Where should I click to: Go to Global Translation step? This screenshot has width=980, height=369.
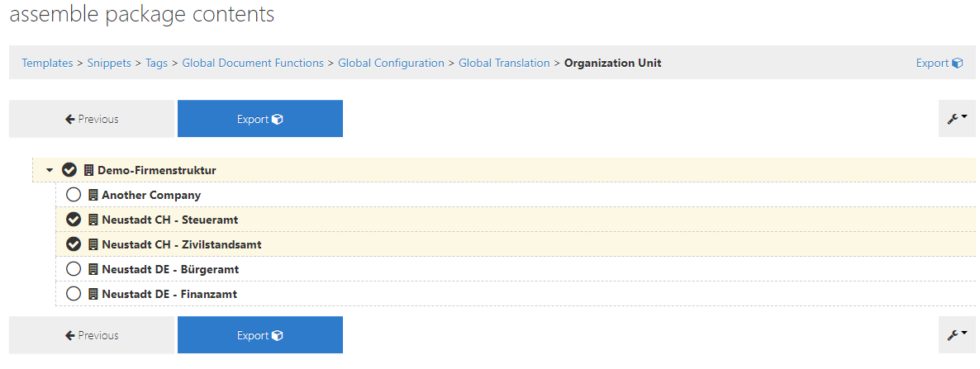click(504, 63)
